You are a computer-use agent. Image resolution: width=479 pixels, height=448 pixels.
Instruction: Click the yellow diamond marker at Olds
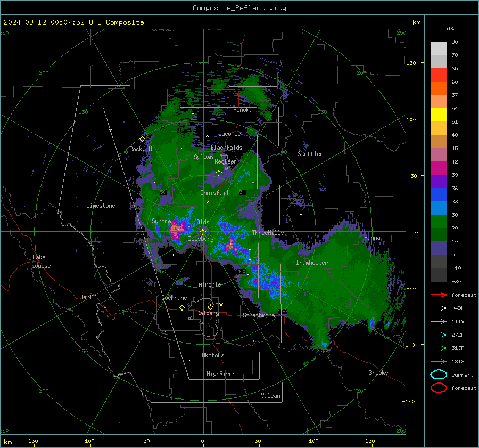(203, 232)
